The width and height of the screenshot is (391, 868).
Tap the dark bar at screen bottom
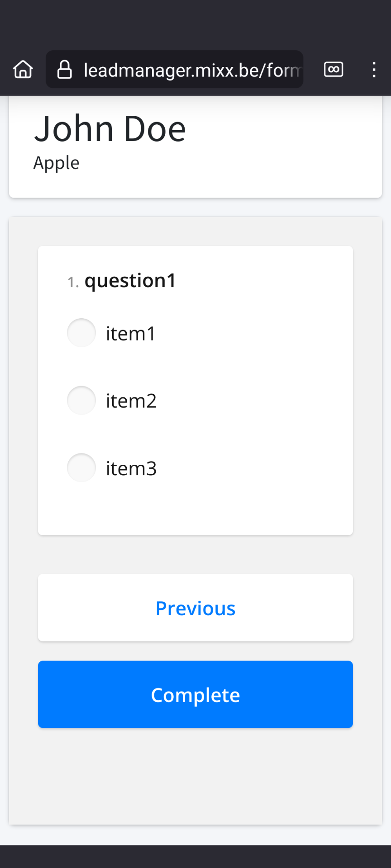click(x=195, y=856)
